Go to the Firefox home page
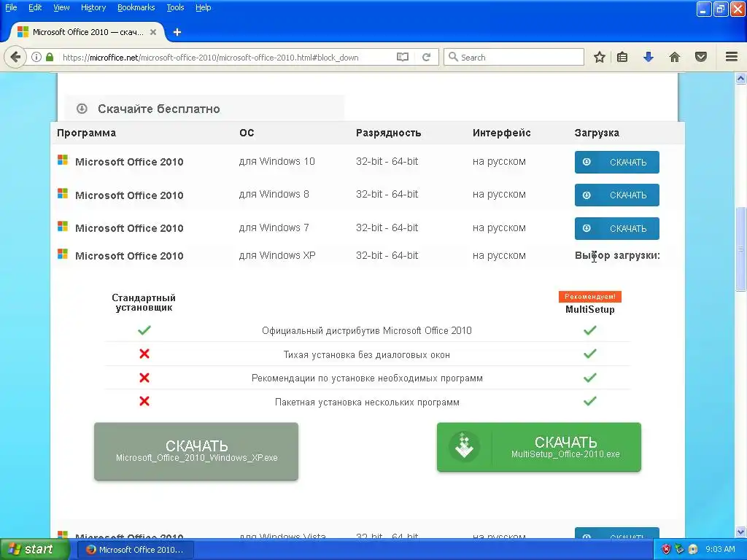This screenshot has width=747, height=560. pyautogui.click(x=675, y=57)
